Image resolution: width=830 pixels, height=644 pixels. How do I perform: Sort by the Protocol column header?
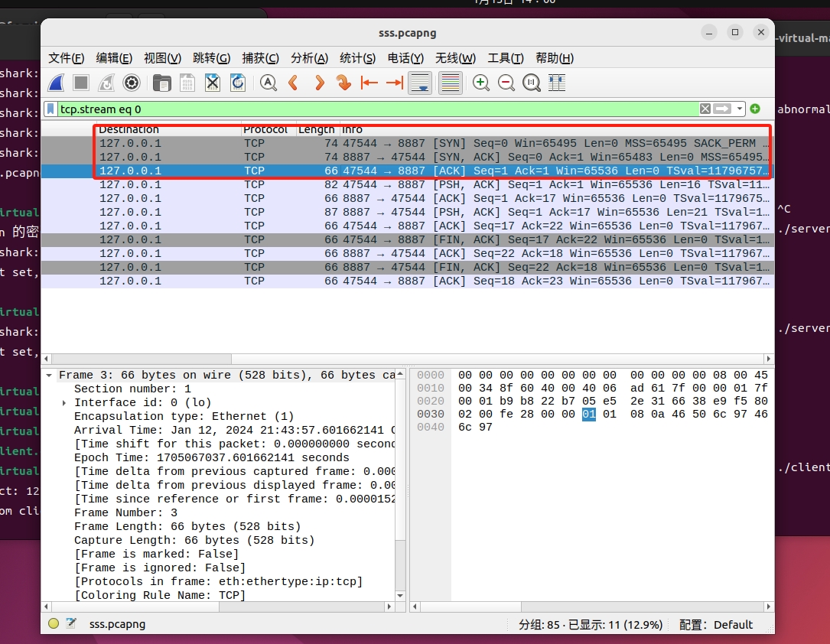click(267, 130)
